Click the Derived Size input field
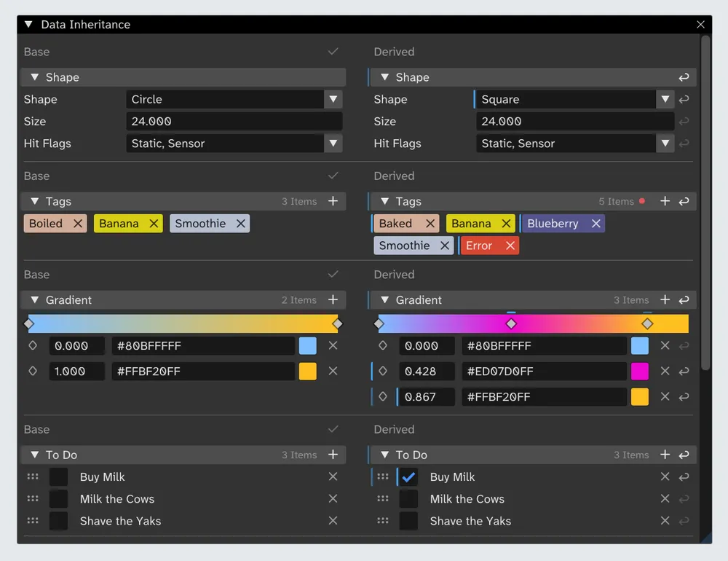Viewport: 728px width, 561px height. coord(574,122)
